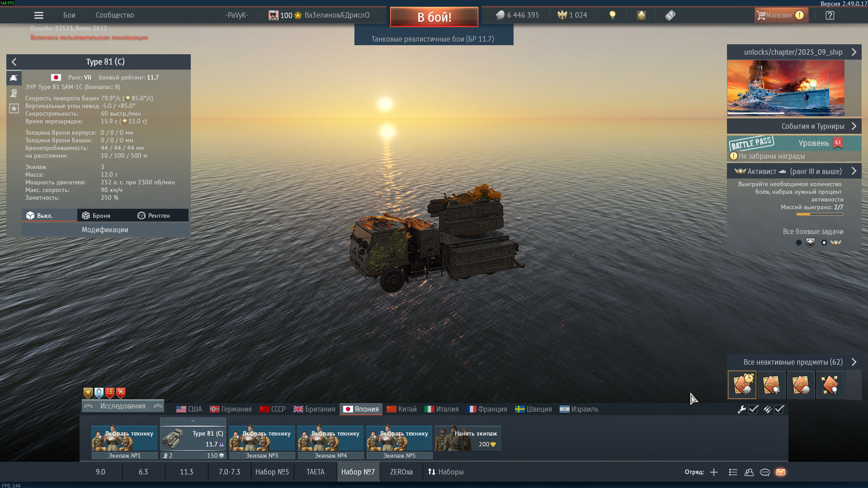Click the plus icon to add squad member
Viewport: 868px width, 488px height.
714,472
